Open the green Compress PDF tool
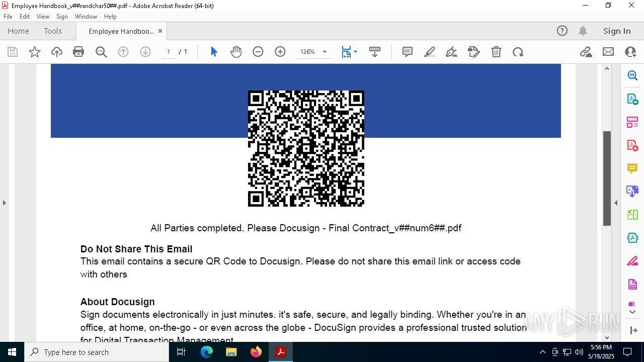644x362 pixels. (x=632, y=215)
